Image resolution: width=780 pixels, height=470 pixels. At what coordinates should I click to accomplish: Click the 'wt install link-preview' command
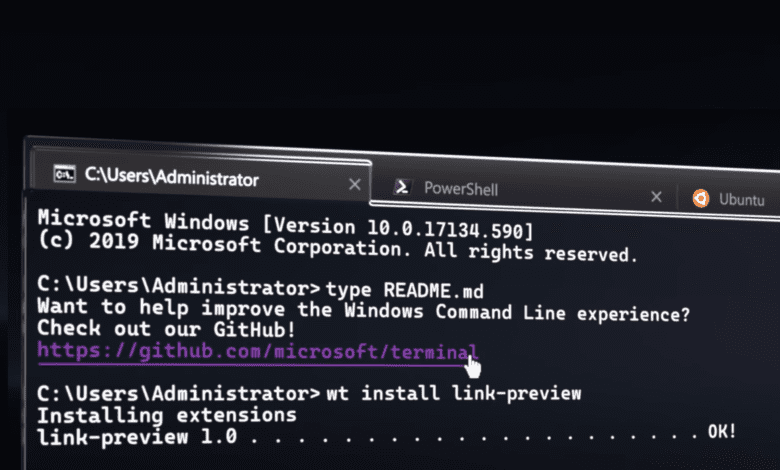point(454,393)
